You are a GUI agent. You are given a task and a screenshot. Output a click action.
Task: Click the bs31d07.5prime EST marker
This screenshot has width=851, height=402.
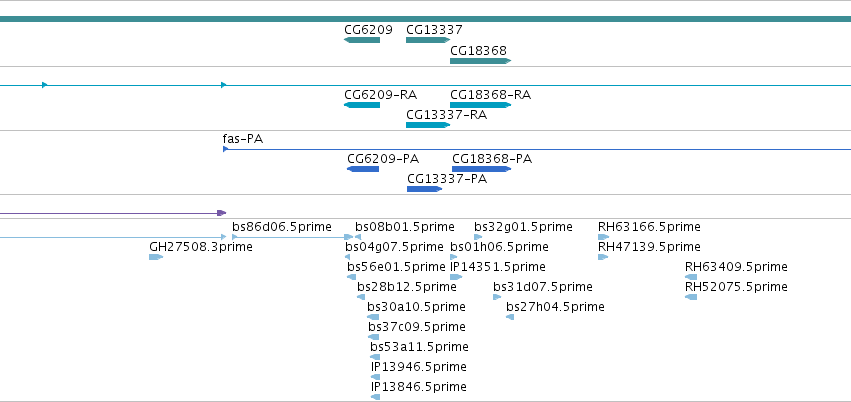tap(497, 297)
